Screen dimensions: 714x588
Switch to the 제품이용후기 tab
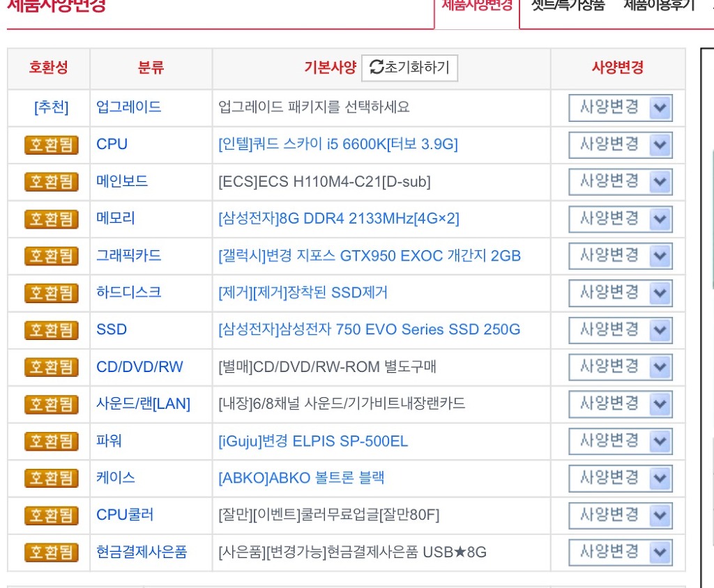point(659,6)
